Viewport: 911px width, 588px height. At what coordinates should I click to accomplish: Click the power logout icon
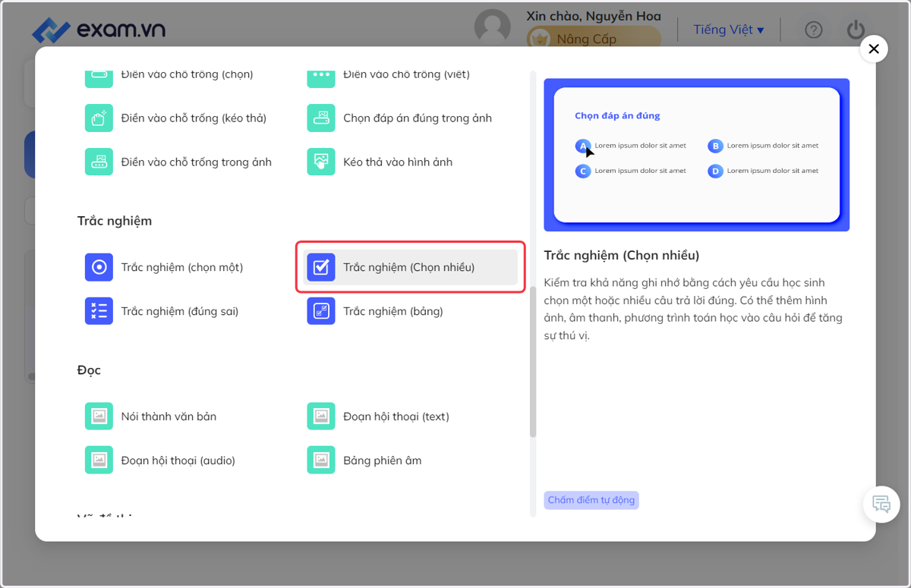tap(856, 30)
